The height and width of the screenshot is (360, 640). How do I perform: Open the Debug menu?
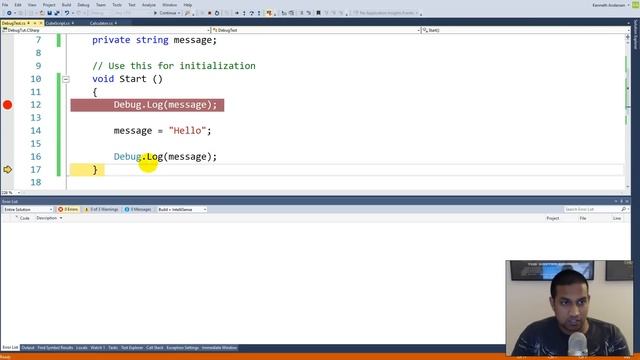(x=83, y=5)
